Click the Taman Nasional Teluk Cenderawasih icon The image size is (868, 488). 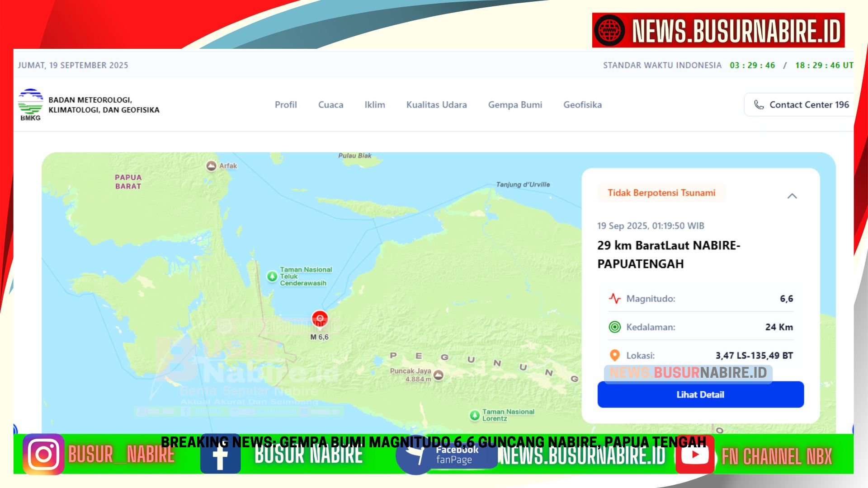[272, 276]
